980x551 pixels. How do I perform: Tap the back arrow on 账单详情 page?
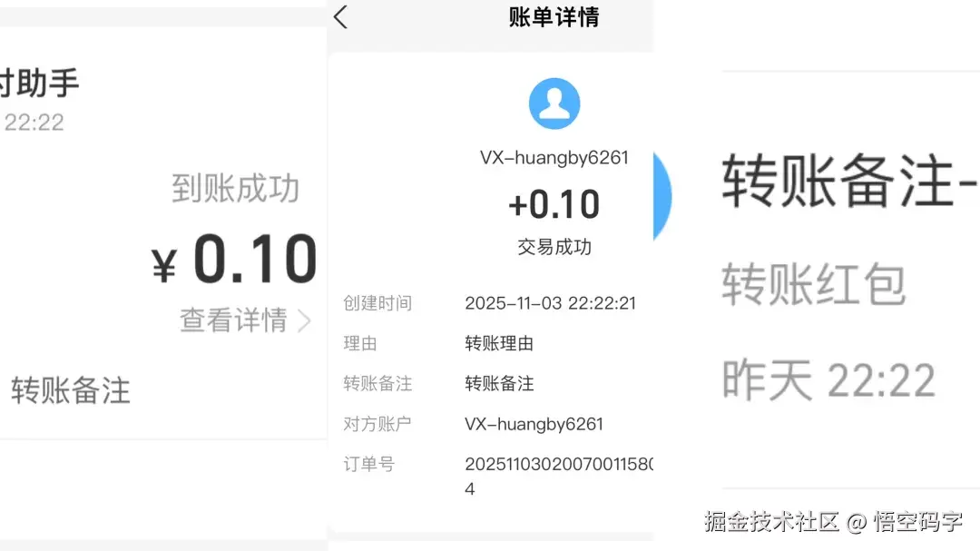[x=339, y=17]
